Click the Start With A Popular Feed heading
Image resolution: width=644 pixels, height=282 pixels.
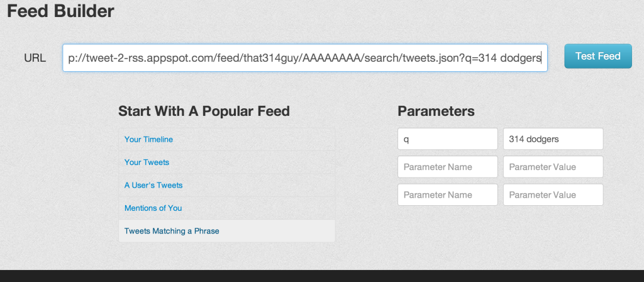(x=204, y=111)
